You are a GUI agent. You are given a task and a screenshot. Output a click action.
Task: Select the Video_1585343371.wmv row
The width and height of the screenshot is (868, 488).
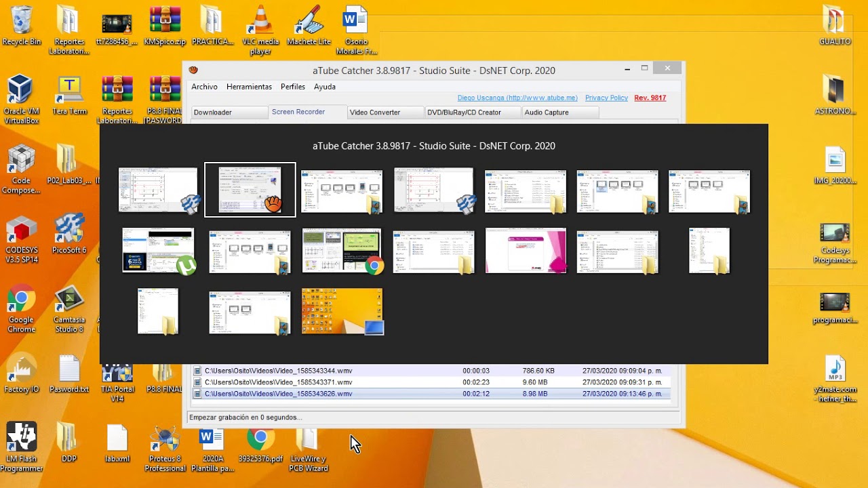point(431,382)
